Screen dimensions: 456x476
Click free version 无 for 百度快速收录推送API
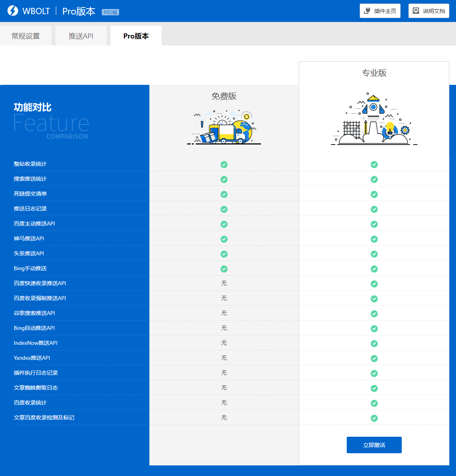pyautogui.click(x=224, y=283)
